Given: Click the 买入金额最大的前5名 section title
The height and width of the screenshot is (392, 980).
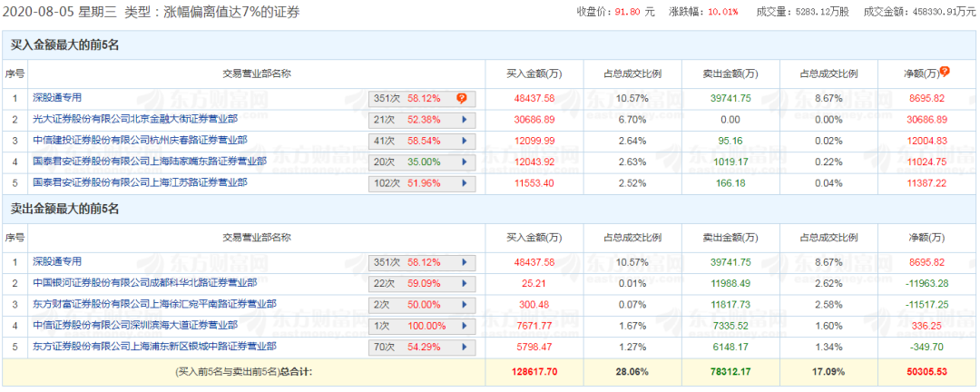Looking at the screenshot, I should (x=65, y=44).
